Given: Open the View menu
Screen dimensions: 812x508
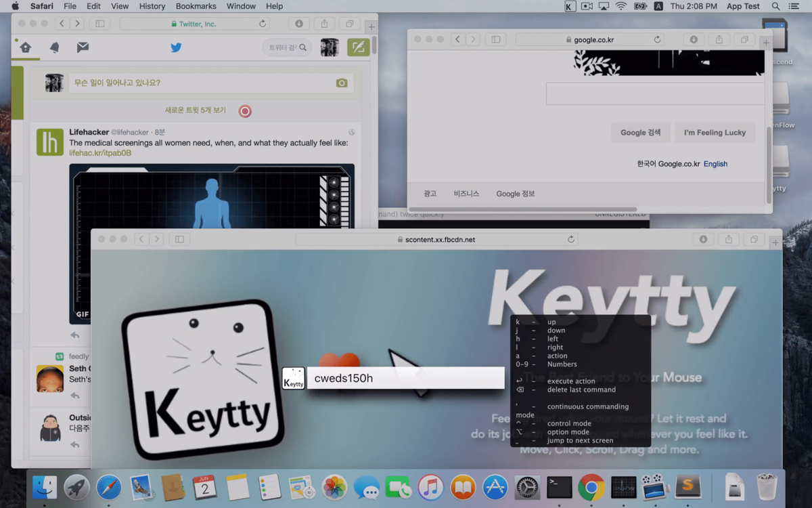Looking at the screenshot, I should point(120,6).
